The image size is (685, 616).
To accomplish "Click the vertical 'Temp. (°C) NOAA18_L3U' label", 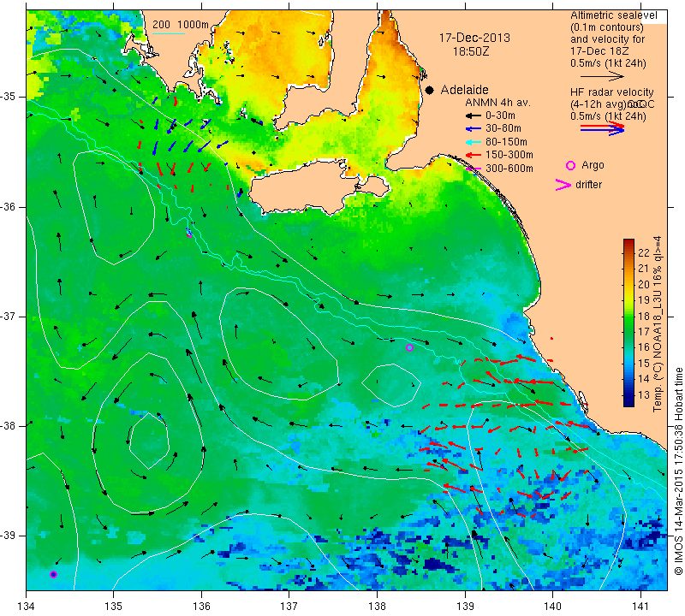I will (658, 324).
